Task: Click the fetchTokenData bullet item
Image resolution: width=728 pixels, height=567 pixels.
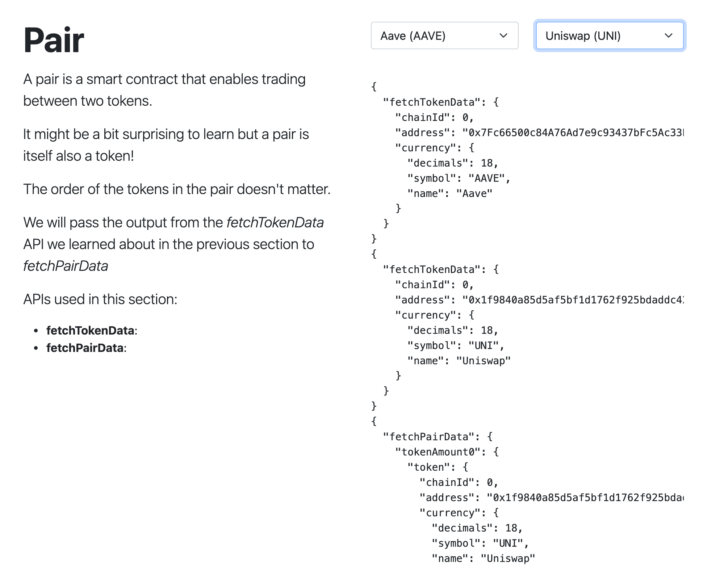Action: pos(92,331)
